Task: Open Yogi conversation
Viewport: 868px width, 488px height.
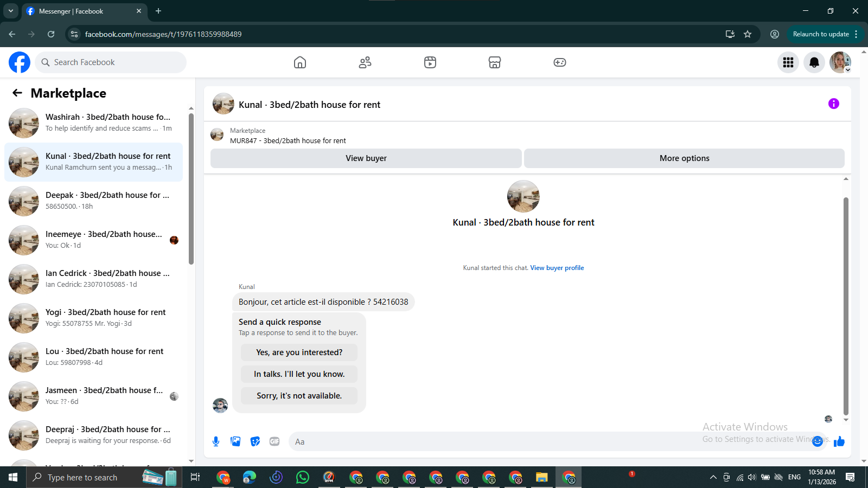Action: [x=93, y=318]
